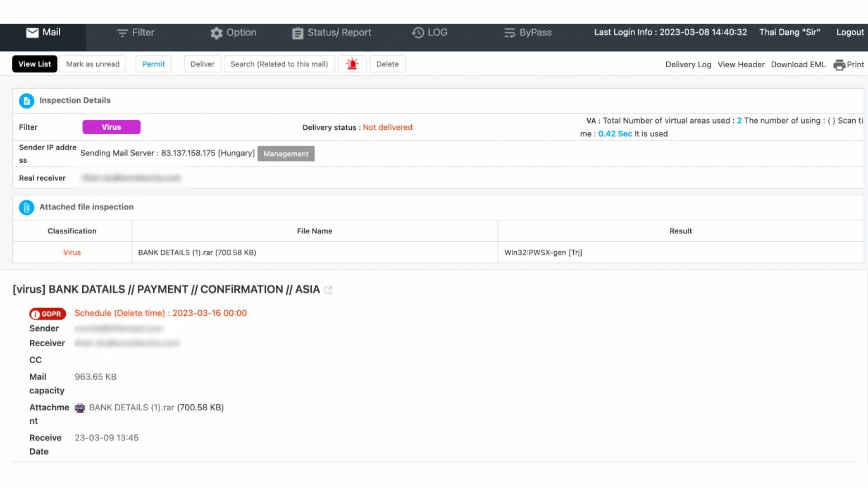
Task: Toggle virus filter classification view
Action: tap(111, 127)
